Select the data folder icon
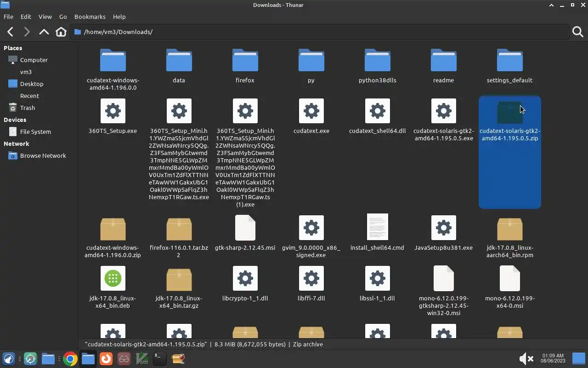588x368 pixels. (179, 60)
